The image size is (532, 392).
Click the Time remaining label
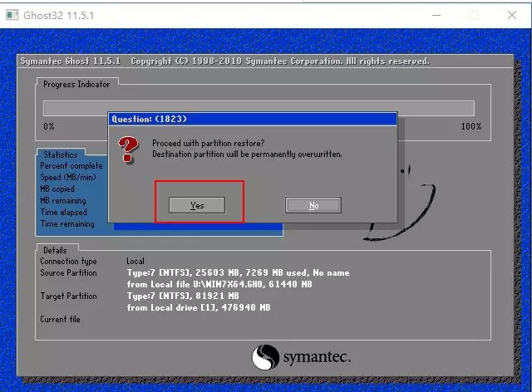click(x=67, y=223)
